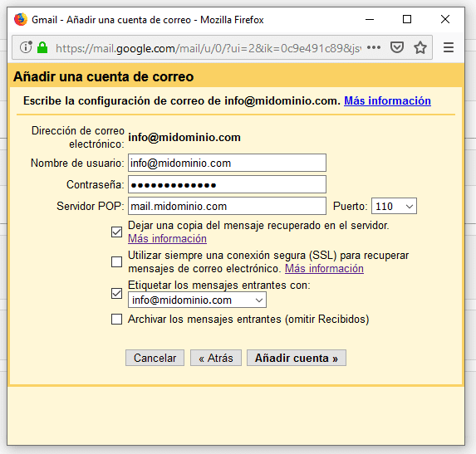476x454 pixels.
Task: Click the Contraseña: label
Action: [x=96, y=184]
